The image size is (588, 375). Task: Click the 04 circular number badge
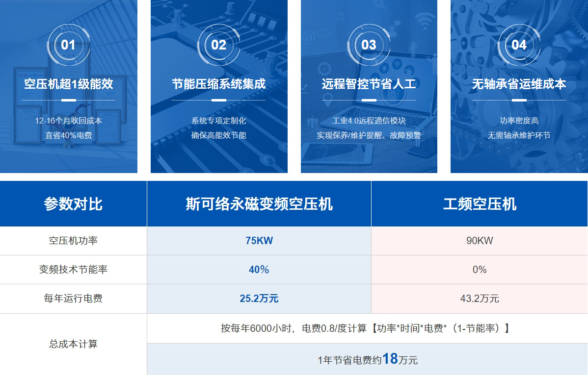coord(519,45)
